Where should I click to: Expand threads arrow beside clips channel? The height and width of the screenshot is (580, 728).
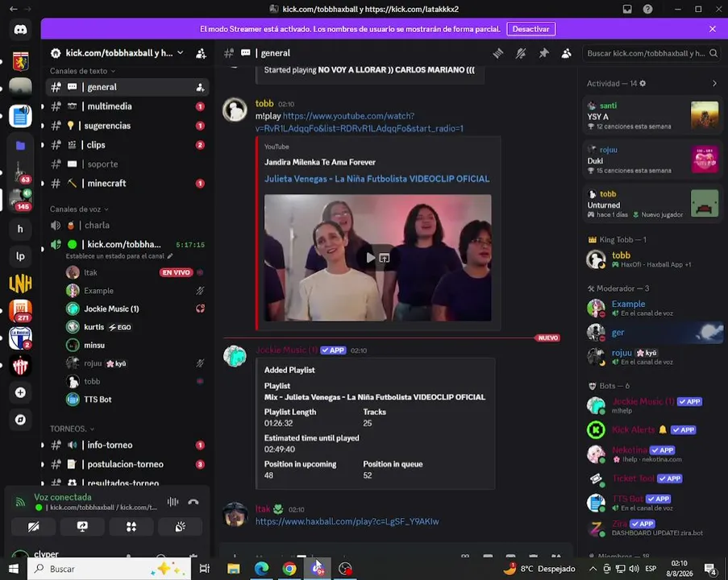point(42,145)
